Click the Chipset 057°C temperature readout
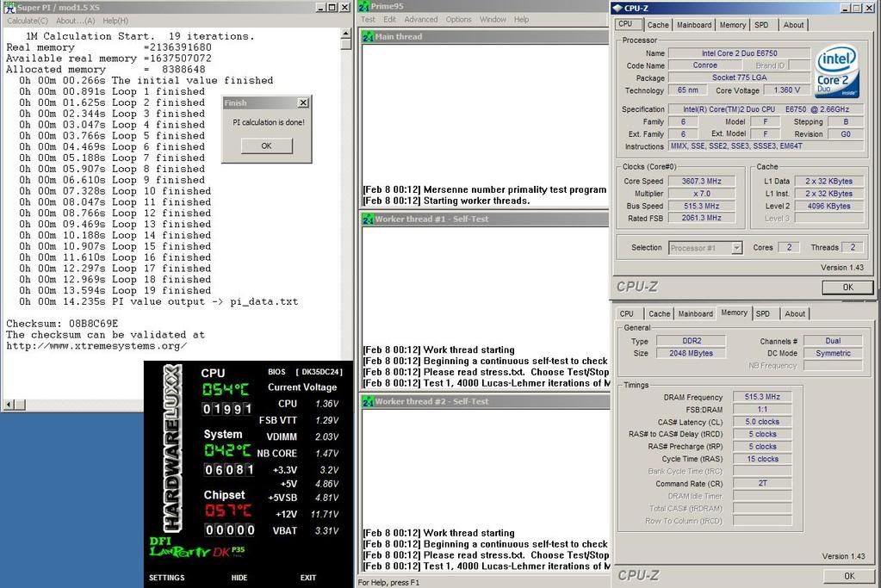 pos(227,511)
